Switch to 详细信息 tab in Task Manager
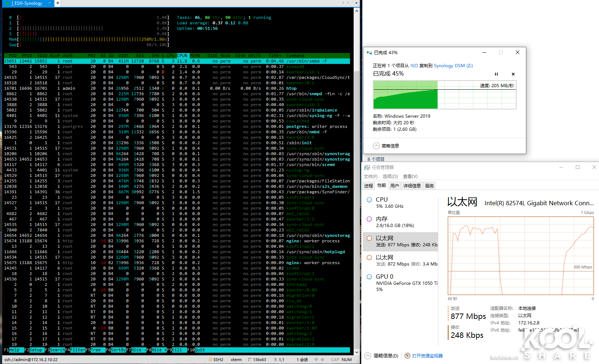Viewport: 599px width, 364px height. (x=412, y=186)
